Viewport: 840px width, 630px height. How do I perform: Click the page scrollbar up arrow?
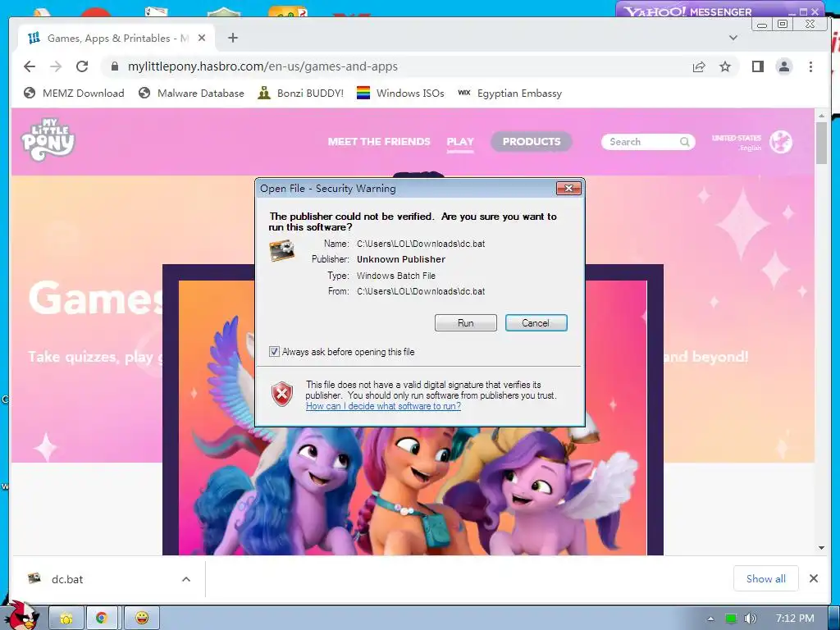821,115
